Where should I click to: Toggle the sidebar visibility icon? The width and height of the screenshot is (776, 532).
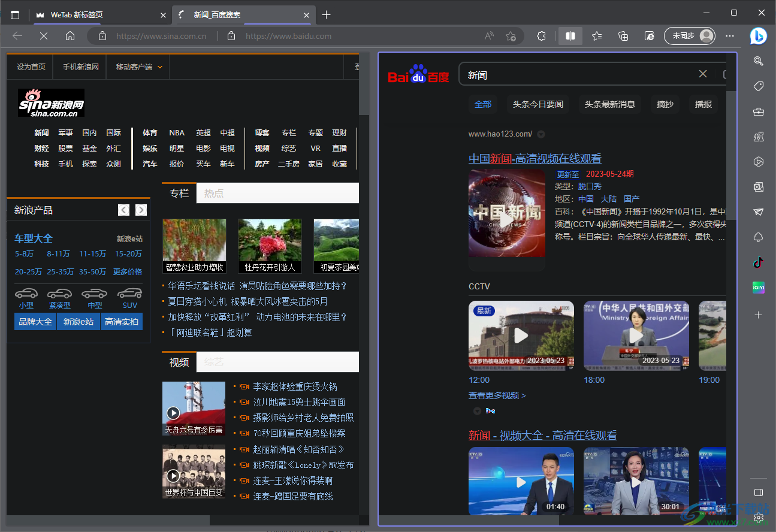coord(758,492)
